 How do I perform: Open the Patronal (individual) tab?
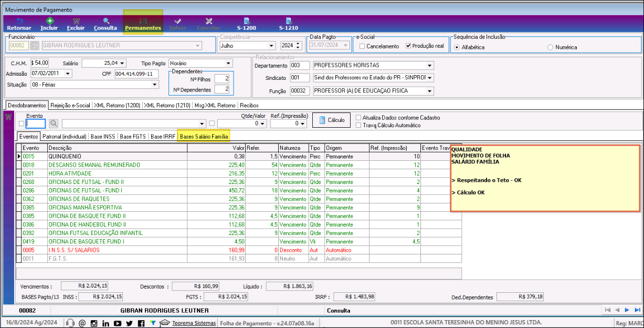(64, 137)
